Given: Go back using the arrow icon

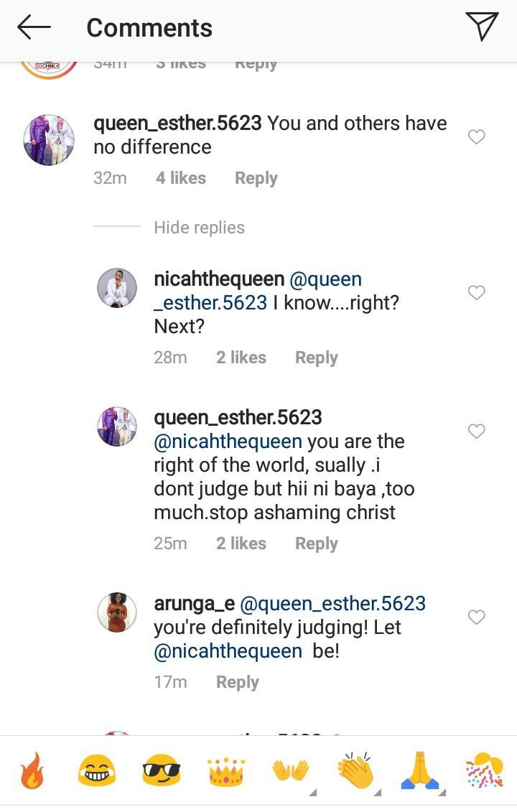Looking at the screenshot, I should click(32, 27).
